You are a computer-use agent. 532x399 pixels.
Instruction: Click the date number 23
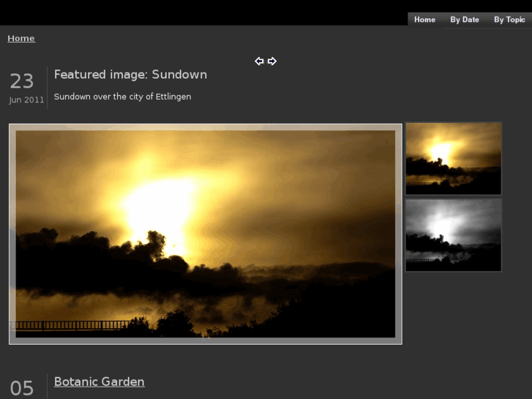[x=22, y=81]
